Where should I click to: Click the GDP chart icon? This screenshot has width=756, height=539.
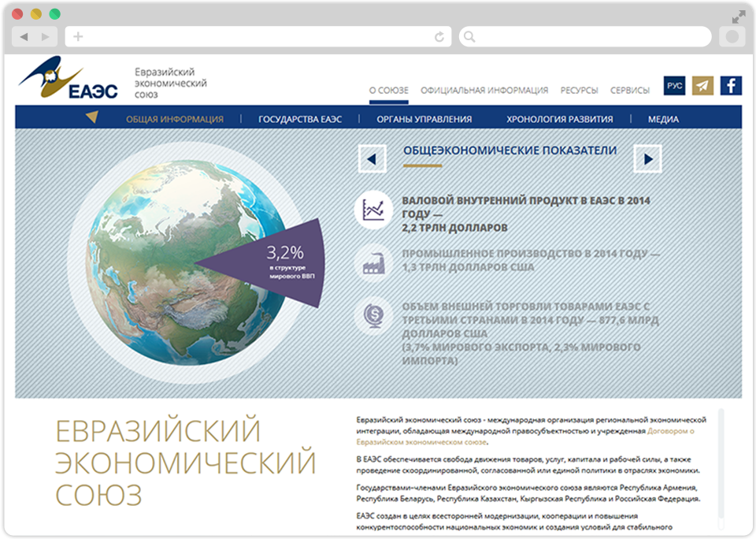pyautogui.click(x=373, y=210)
